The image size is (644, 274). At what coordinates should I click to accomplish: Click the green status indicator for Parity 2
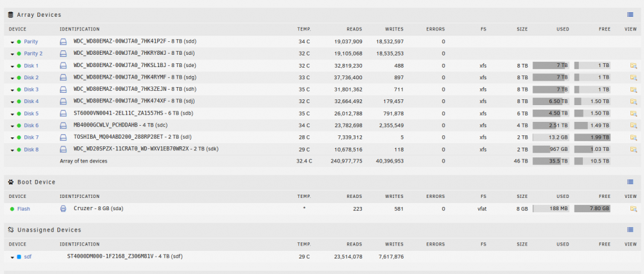(x=19, y=54)
